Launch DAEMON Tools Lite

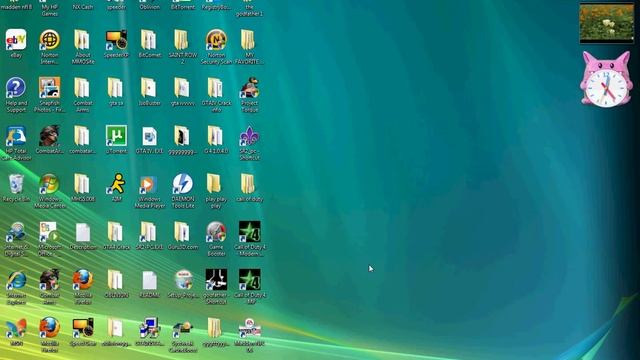pyautogui.click(x=182, y=184)
